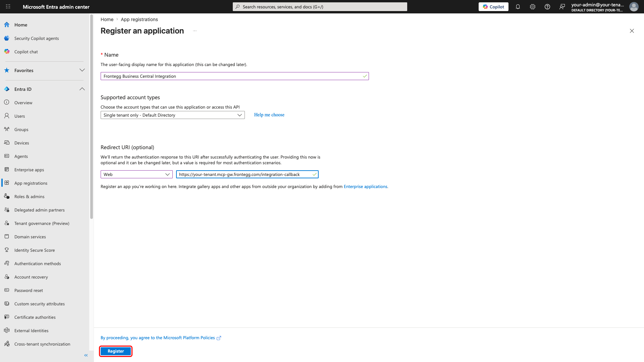Click the Users icon in sidebar
The image size is (644, 362).
pyautogui.click(x=7, y=116)
